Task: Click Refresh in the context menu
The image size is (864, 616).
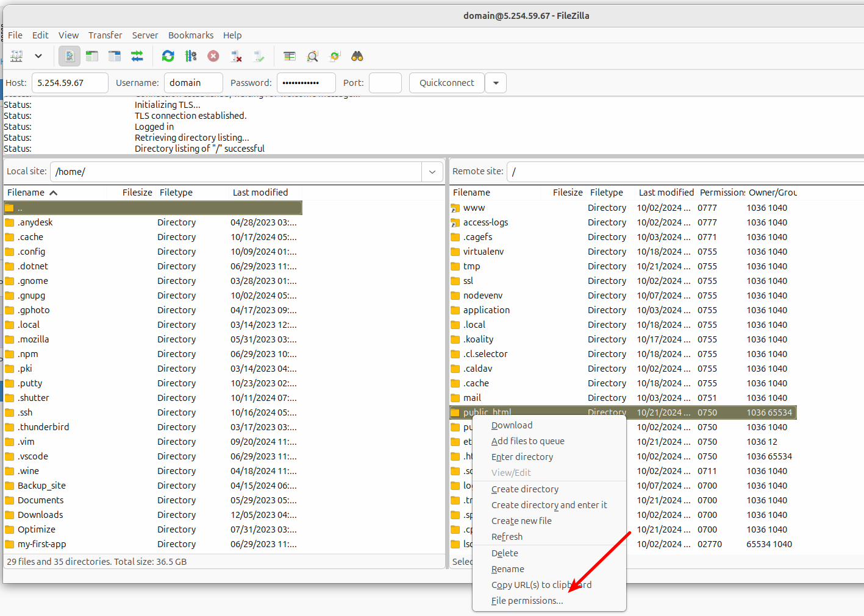Action: click(x=549, y=537)
